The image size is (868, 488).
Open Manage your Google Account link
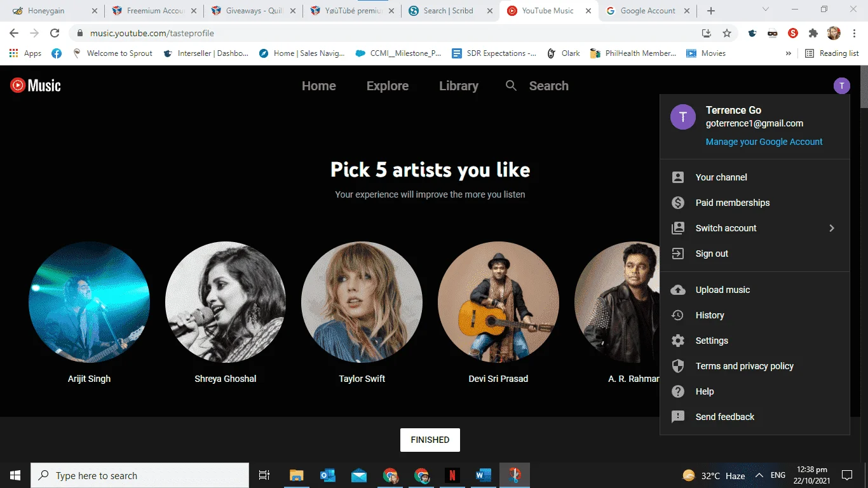pyautogui.click(x=764, y=142)
